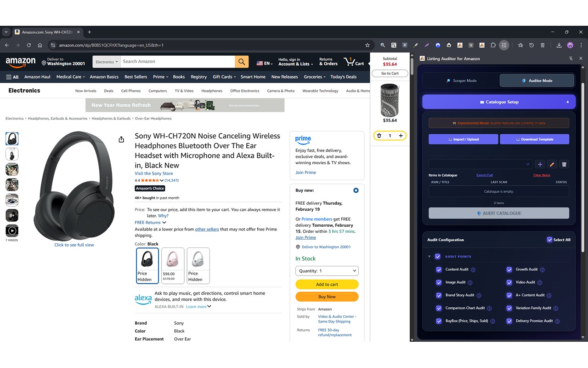Toggle the browser side panel icon

point(504,45)
